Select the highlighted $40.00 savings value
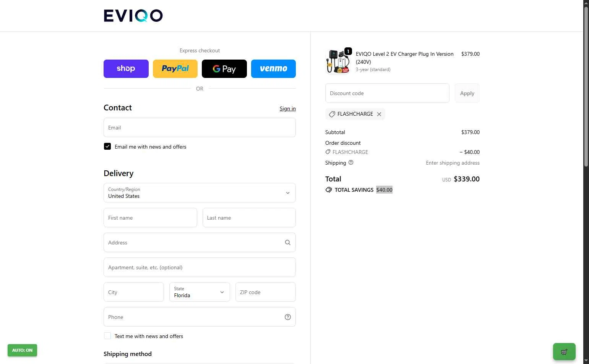Screen dimensions: 589x364 (x=384, y=190)
